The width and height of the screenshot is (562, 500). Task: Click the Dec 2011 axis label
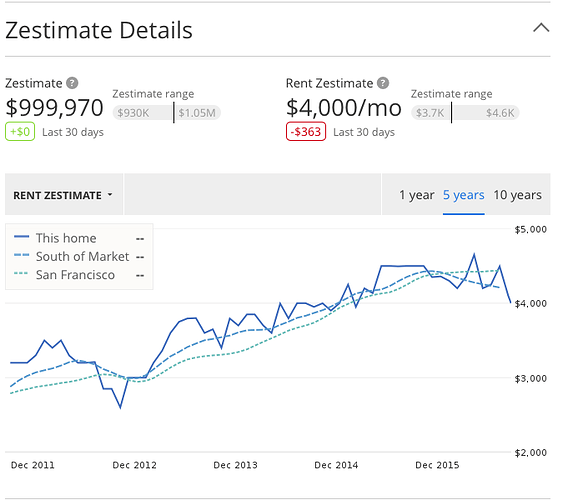(x=33, y=465)
